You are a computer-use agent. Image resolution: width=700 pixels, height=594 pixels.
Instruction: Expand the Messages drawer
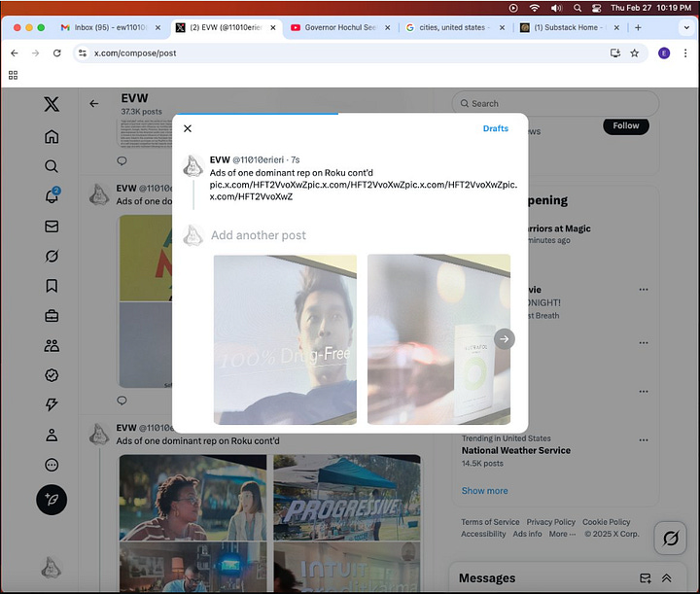pyautogui.click(x=667, y=578)
